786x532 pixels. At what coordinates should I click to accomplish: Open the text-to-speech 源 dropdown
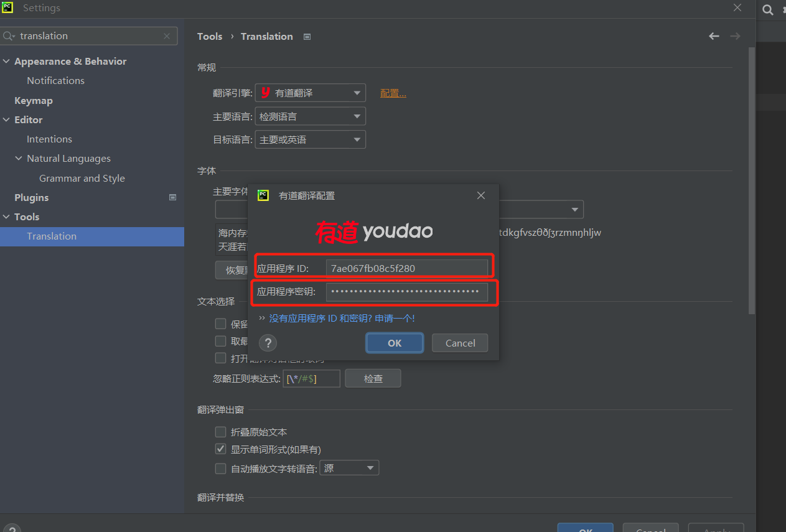click(x=349, y=468)
